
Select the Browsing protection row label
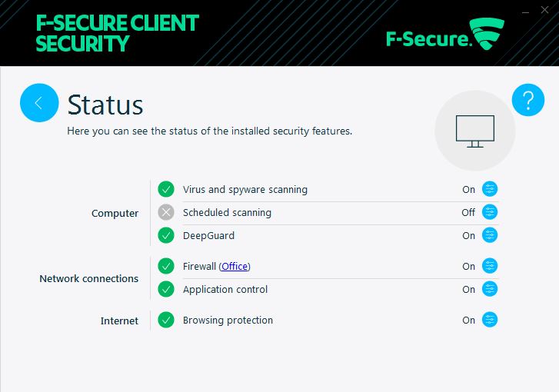pyautogui.click(x=228, y=320)
